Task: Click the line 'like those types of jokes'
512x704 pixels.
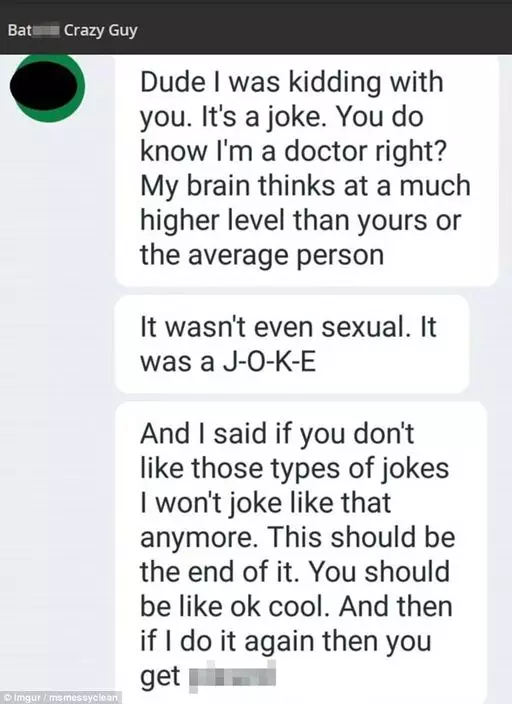Action: pos(295,468)
